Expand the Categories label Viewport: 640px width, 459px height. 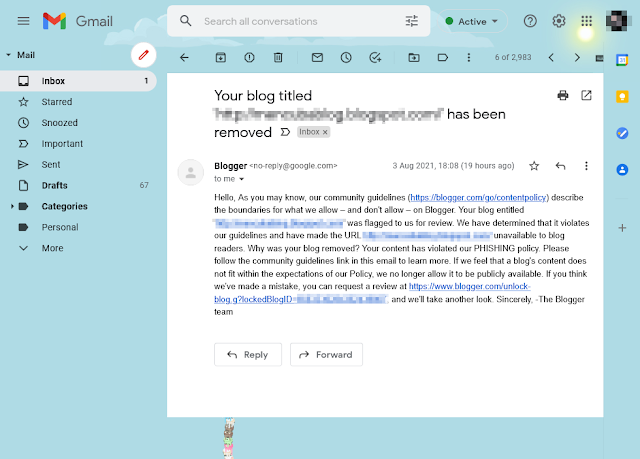pyautogui.click(x=11, y=206)
